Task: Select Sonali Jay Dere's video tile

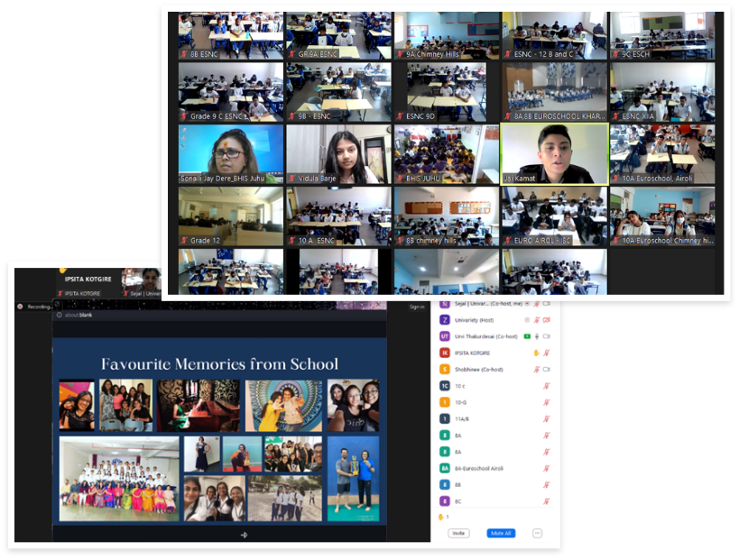Action: pos(230,154)
